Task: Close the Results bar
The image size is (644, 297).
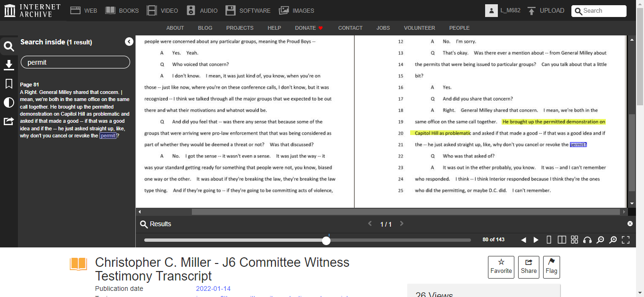Action: 630,224
